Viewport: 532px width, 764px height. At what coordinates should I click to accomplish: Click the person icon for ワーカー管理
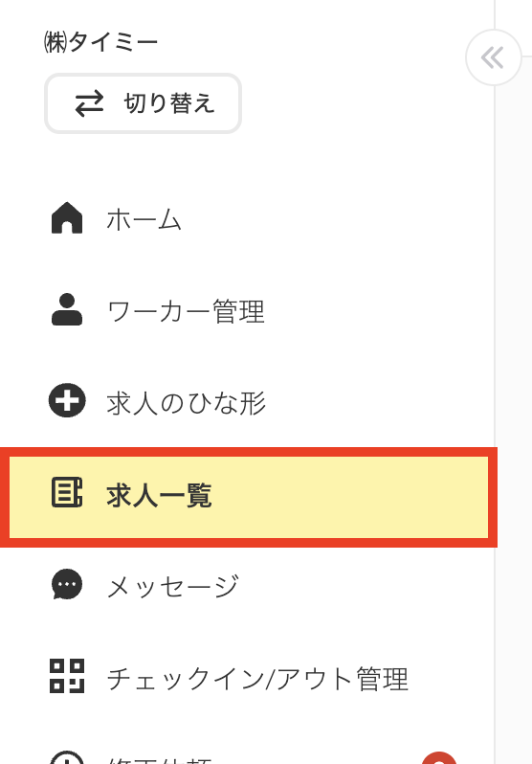coord(67,309)
